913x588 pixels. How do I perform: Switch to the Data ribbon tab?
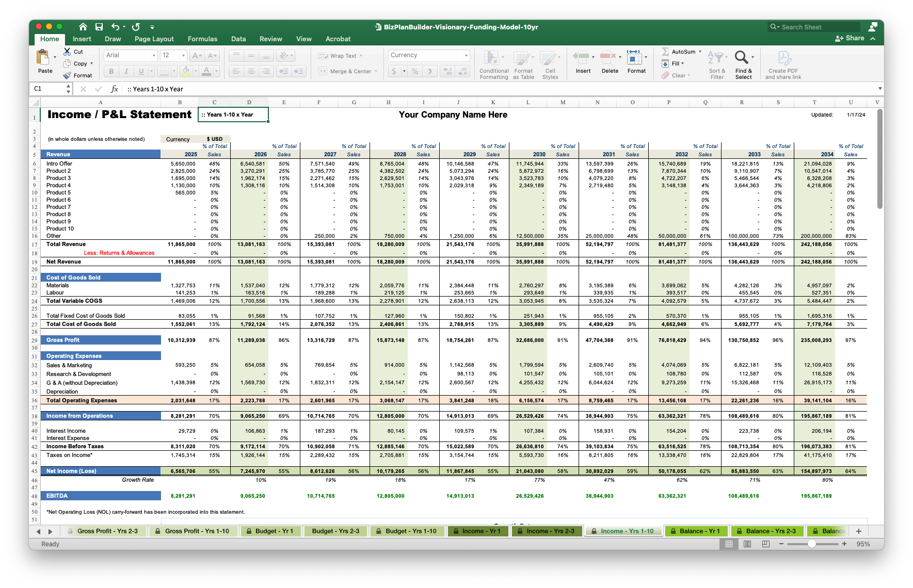click(x=238, y=39)
